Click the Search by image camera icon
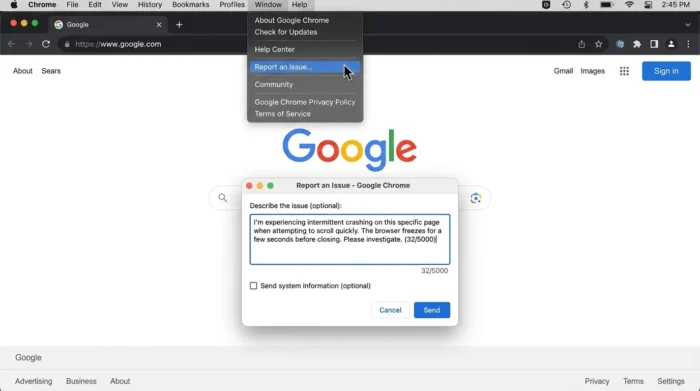This screenshot has height=391, width=700. (x=475, y=198)
